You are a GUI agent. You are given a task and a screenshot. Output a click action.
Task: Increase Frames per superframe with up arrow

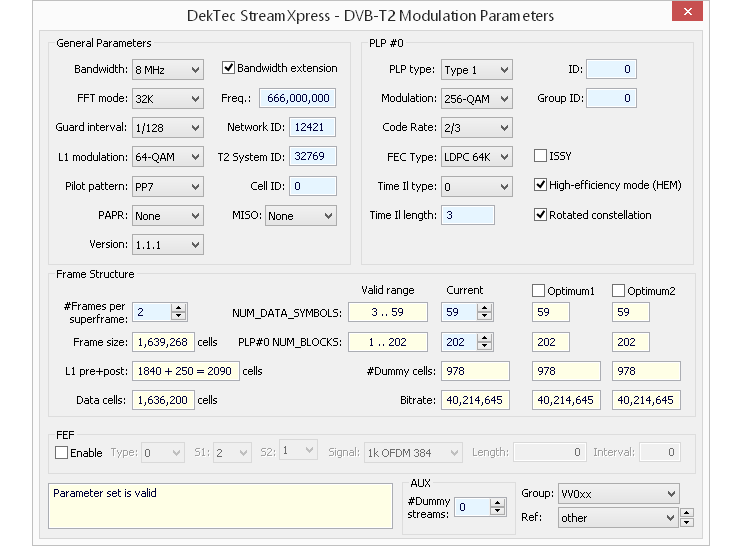pos(179,308)
